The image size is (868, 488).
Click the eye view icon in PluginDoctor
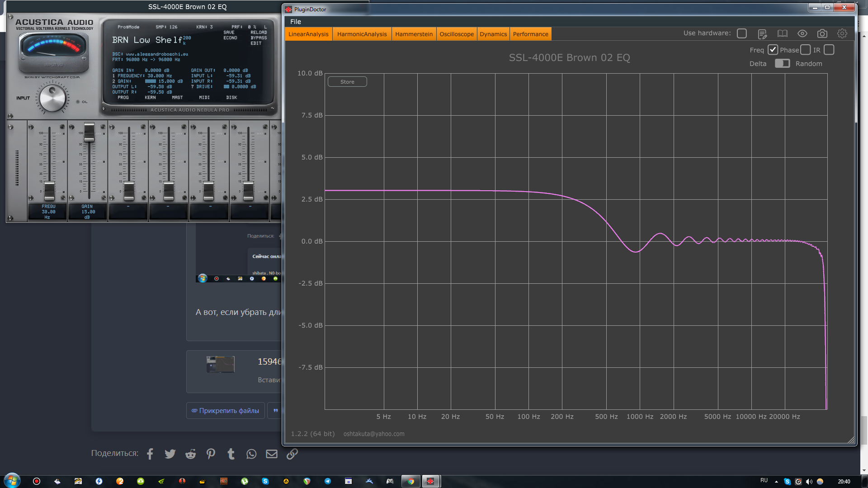click(x=802, y=34)
